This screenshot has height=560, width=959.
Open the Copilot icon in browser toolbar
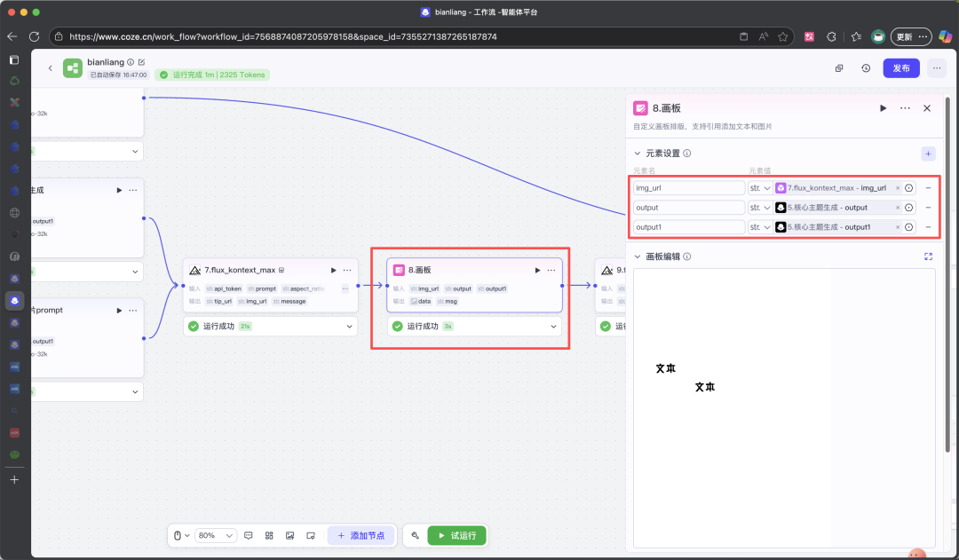pos(945,36)
